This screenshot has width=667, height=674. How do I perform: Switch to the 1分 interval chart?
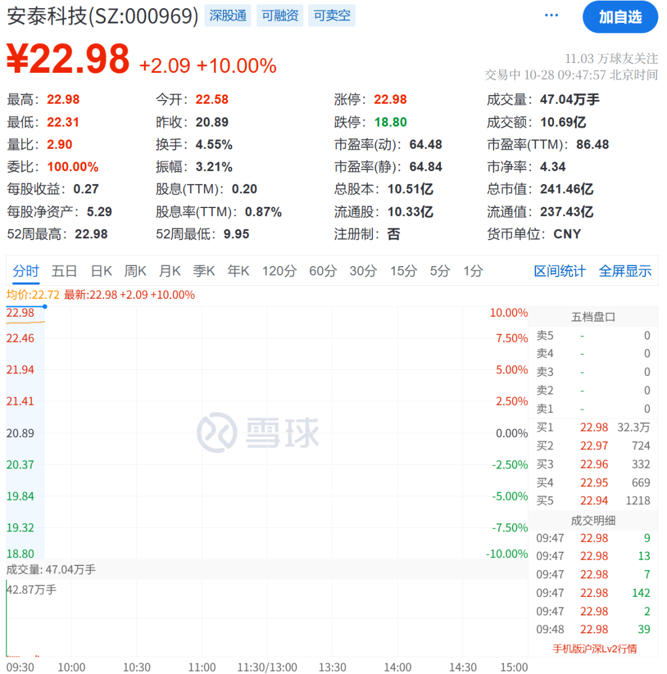(x=473, y=271)
